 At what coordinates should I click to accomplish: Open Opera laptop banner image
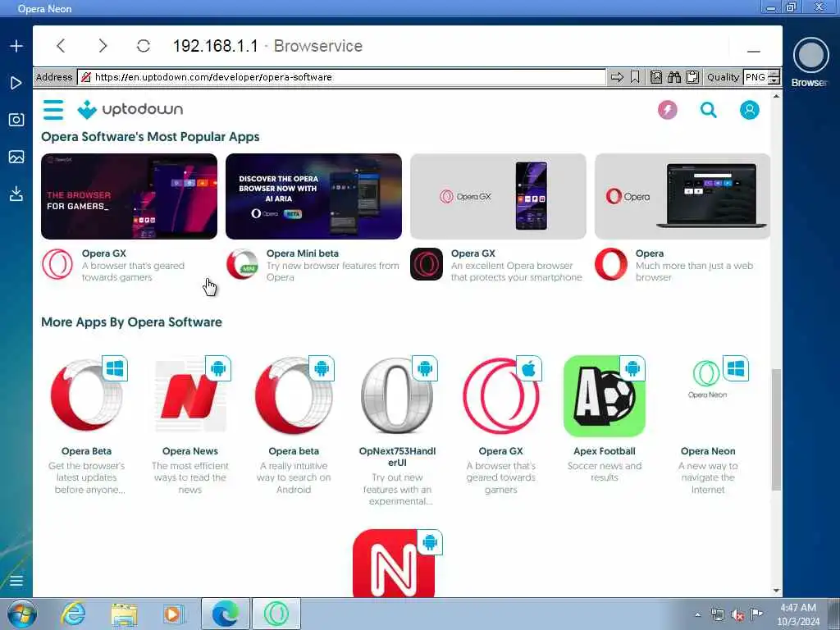(x=682, y=196)
